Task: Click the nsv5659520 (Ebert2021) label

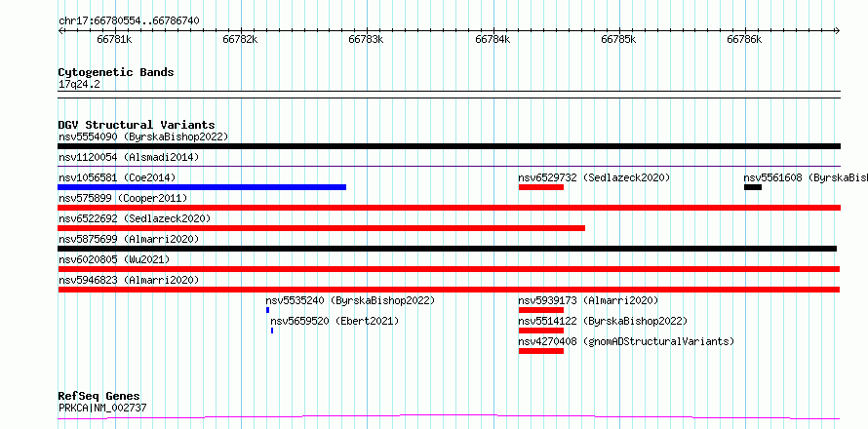Action: 335,321
